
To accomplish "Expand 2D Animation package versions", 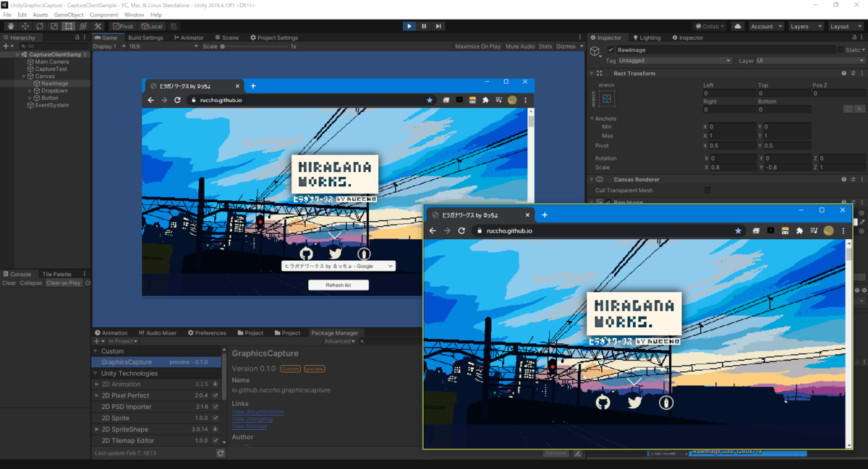I will click(97, 384).
